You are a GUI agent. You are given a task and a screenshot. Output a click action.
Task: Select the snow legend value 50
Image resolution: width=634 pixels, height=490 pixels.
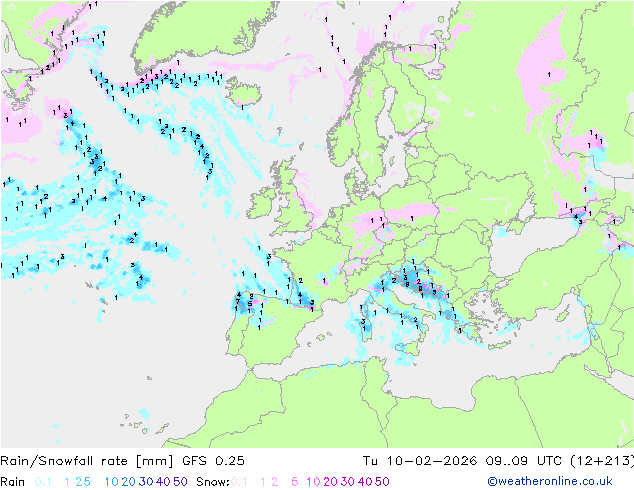pyautogui.click(x=383, y=482)
